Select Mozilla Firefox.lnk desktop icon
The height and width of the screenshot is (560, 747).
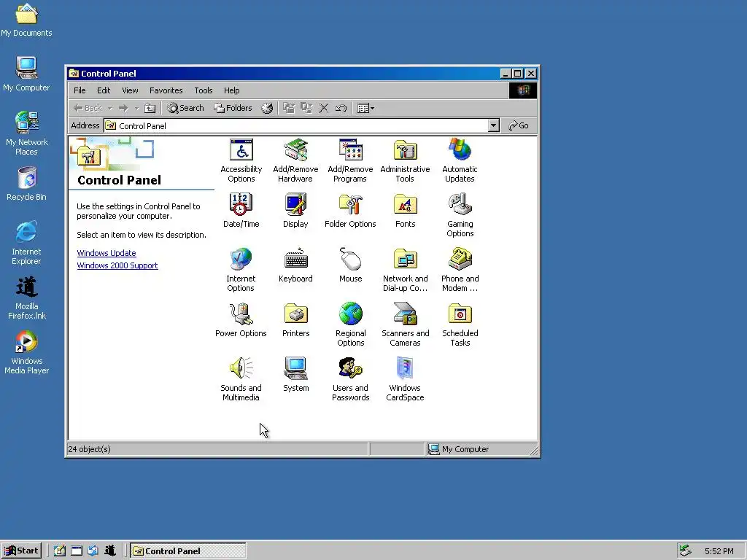(x=27, y=297)
